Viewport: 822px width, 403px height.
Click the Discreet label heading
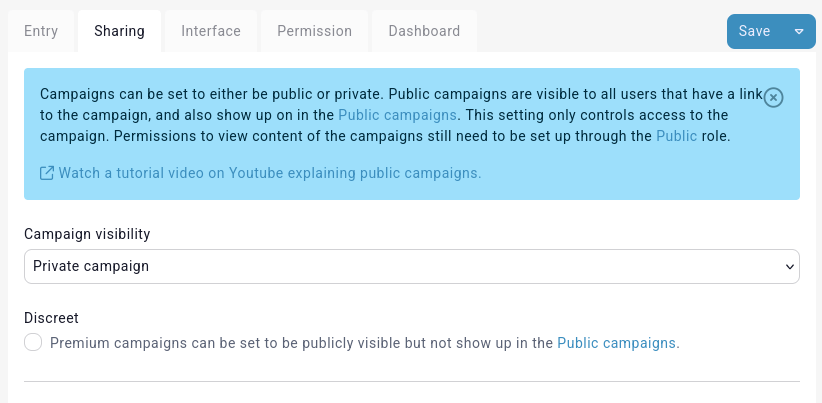point(51,318)
